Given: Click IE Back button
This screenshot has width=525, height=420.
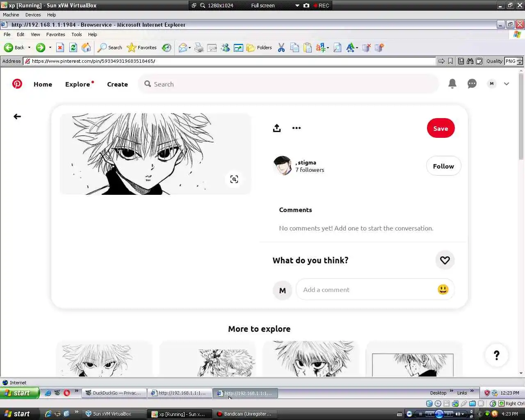Looking at the screenshot, I should [14, 48].
